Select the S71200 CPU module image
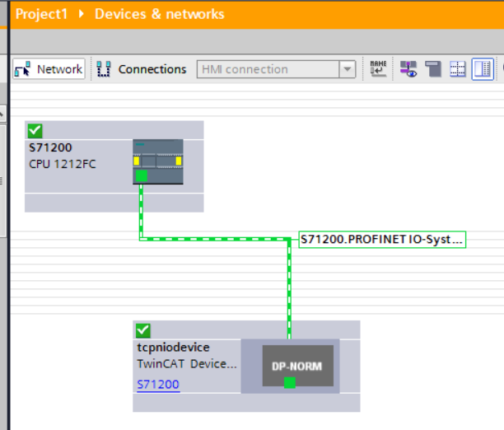The image size is (504, 430). coord(158,161)
